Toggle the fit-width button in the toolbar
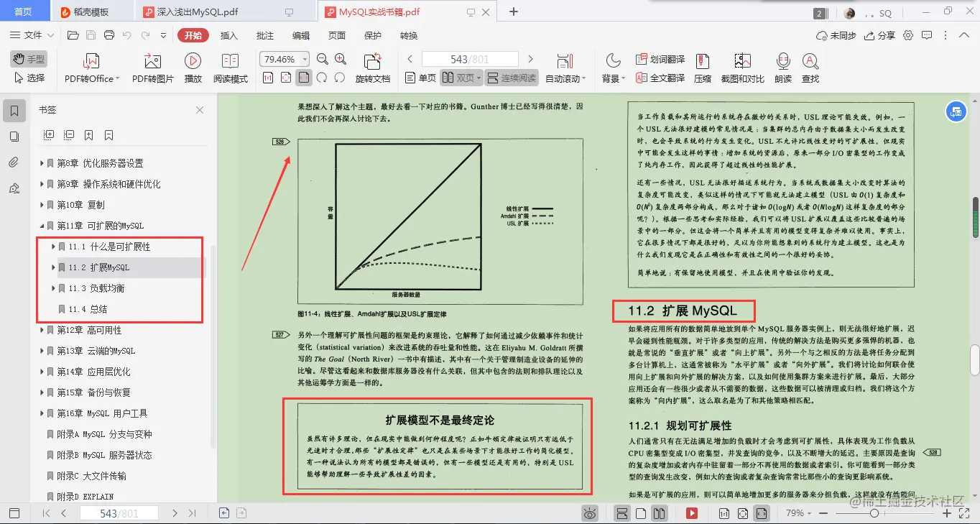980x524 pixels. tap(304, 78)
